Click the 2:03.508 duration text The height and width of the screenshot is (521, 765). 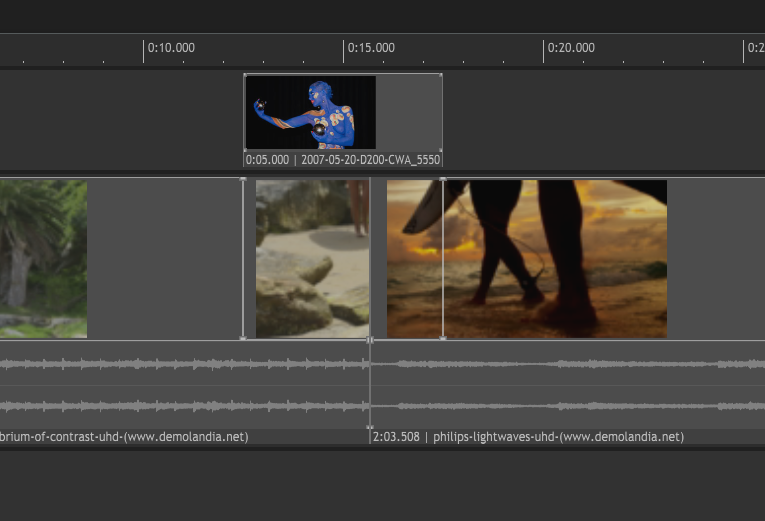coord(396,437)
